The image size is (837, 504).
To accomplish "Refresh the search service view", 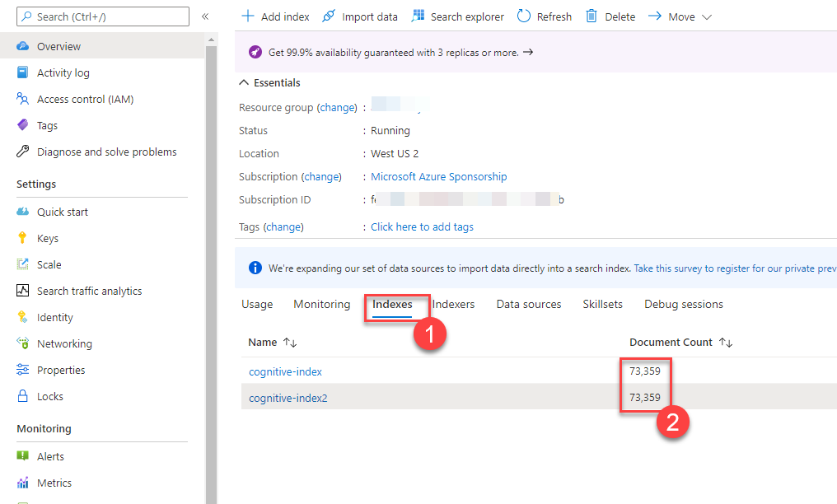I will (x=524, y=16).
